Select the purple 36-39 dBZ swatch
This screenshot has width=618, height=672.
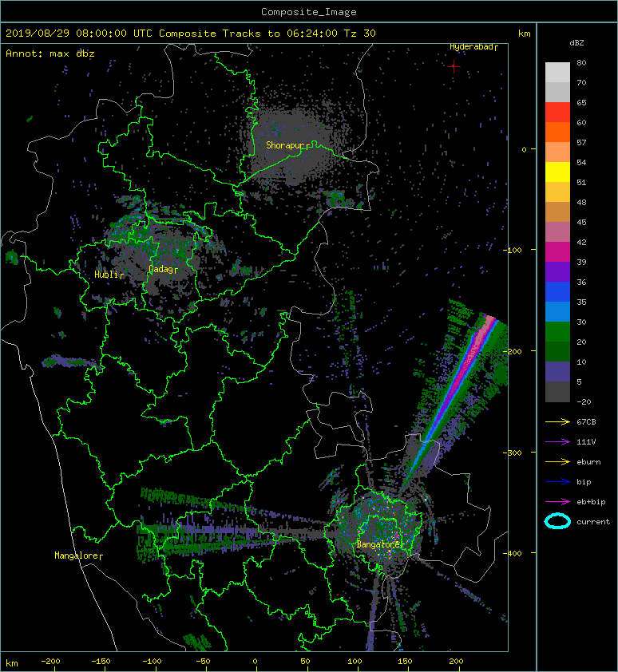[557, 271]
